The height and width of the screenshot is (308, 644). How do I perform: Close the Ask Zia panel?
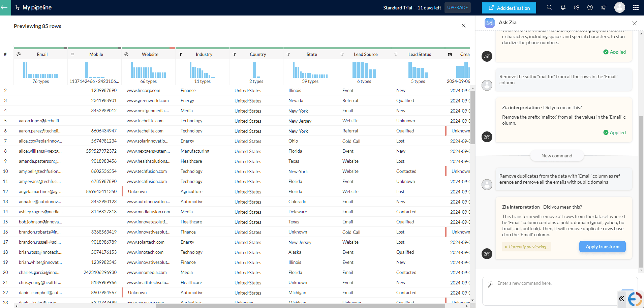click(634, 23)
